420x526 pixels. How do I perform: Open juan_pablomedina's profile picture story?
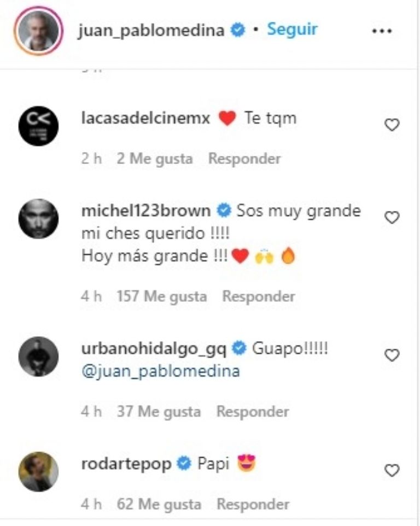tap(38, 31)
